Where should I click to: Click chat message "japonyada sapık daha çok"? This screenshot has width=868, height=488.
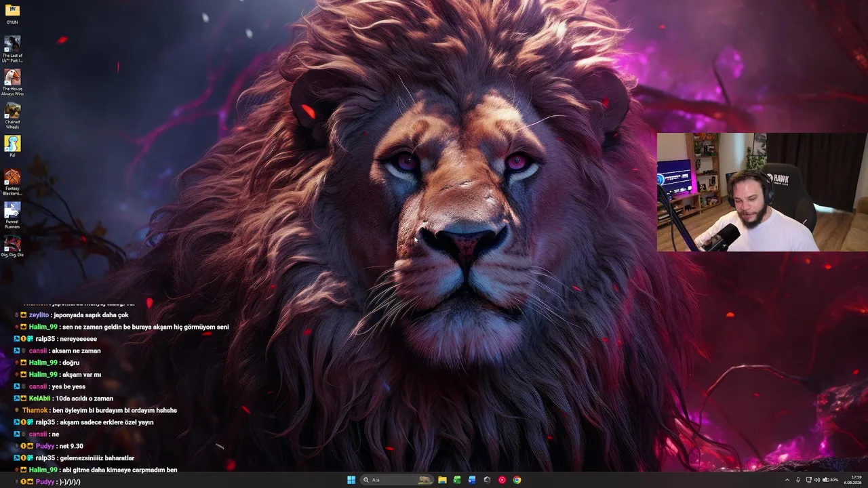tap(90, 315)
